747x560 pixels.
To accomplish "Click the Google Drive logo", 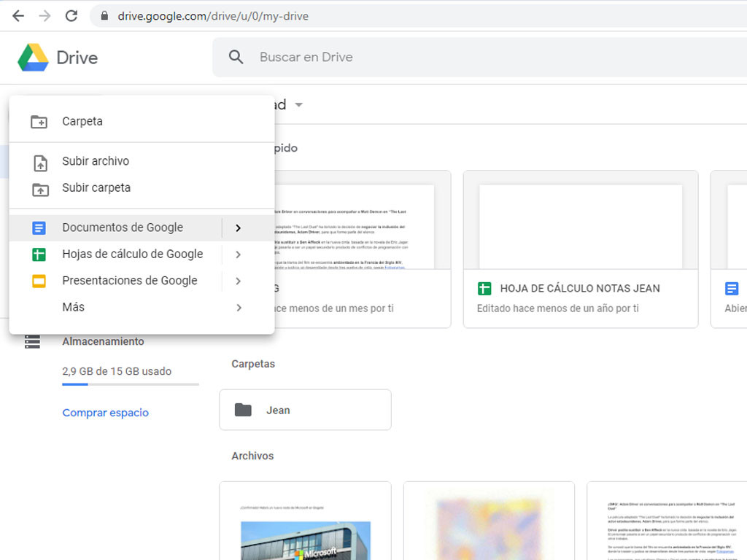I will click(34, 57).
